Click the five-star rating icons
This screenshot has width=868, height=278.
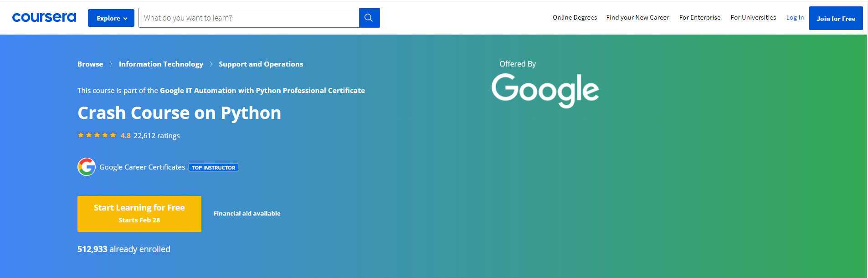(x=97, y=135)
